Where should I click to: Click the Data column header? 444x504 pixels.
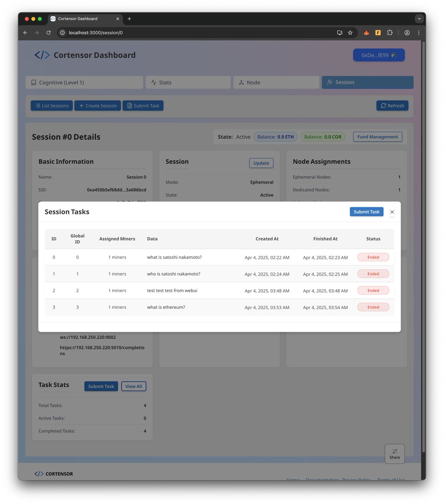click(152, 239)
